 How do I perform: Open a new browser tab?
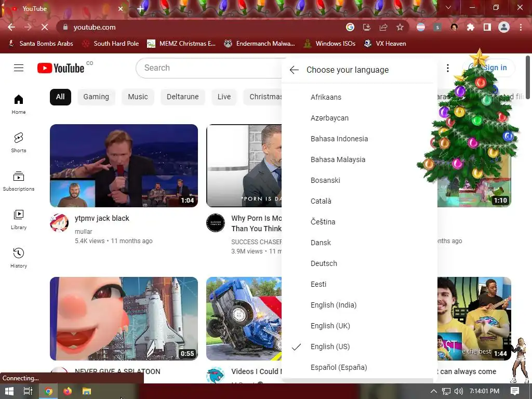140,9
